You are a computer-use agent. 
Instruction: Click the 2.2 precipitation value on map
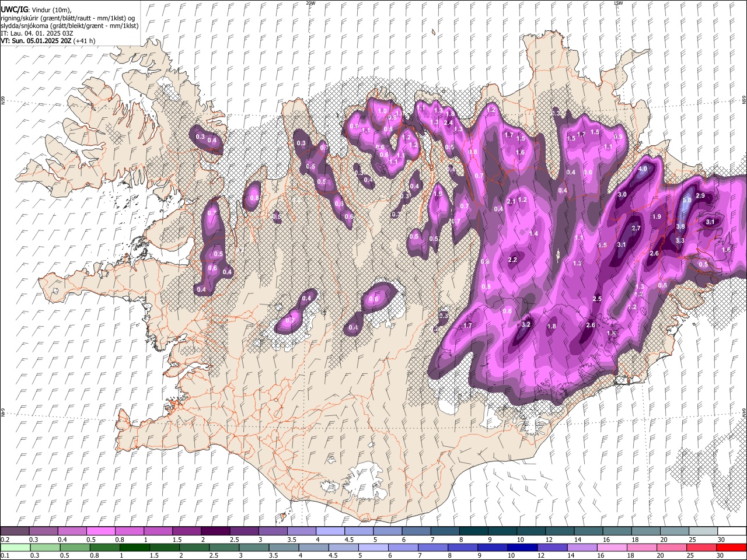[x=513, y=260]
